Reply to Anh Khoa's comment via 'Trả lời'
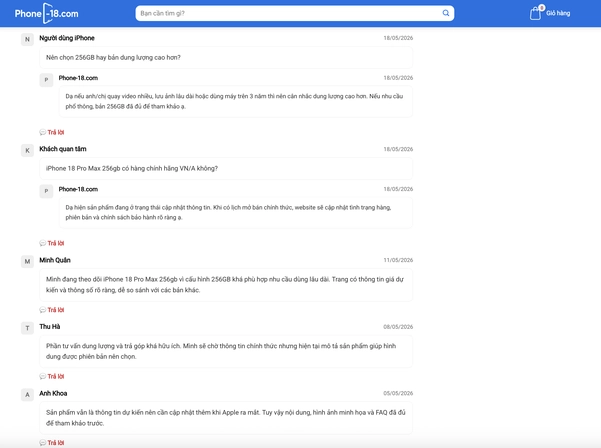 pos(52,443)
